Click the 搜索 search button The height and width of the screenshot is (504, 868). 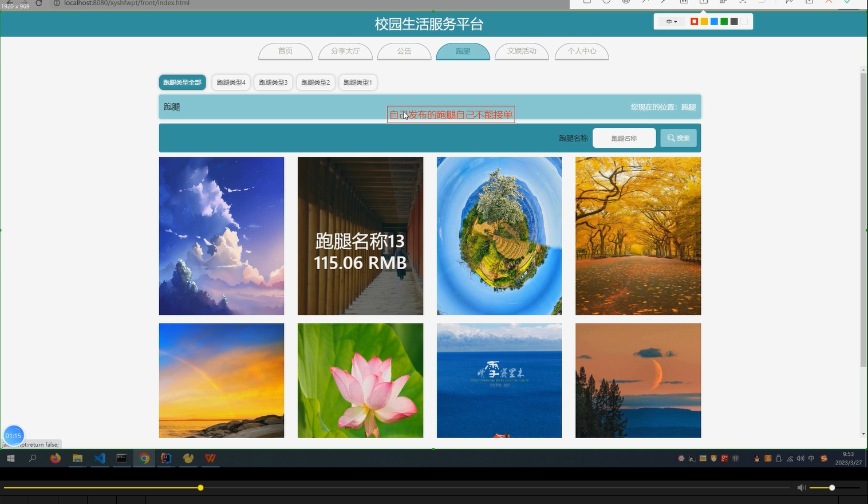[x=678, y=137]
